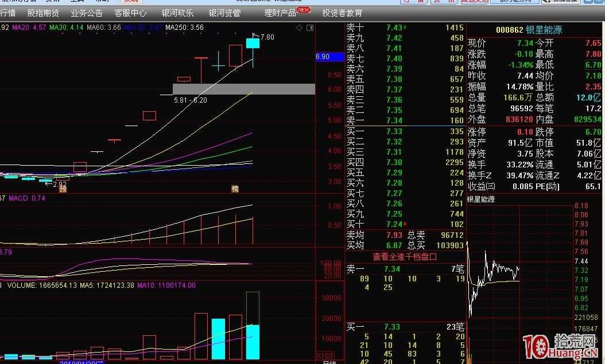Click the 买一 order book price 7.33

pos(394,131)
